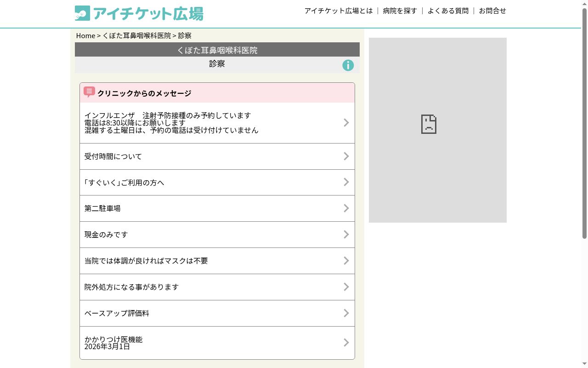The height and width of the screenshot is (368, 588).
Task: Select ベースアップ評価料 text
Action: tap(117, 313)
